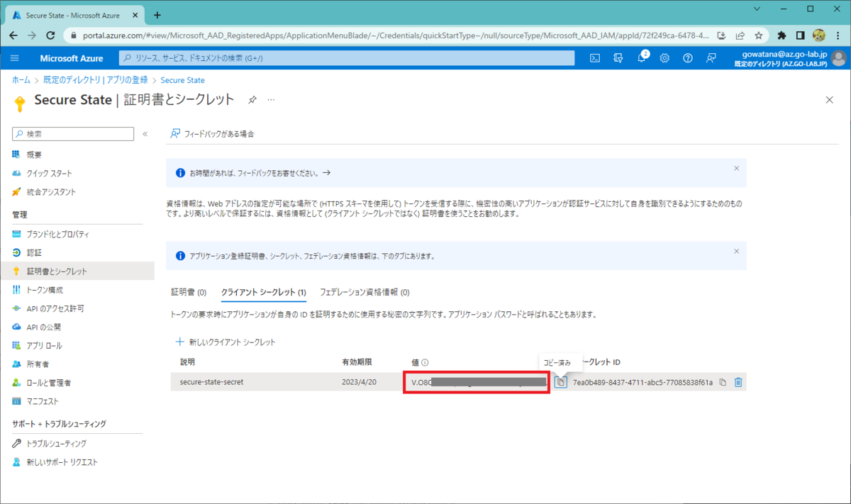Dismiss the application registration info banner
This screenshot has height=504, width=851.
(736, 251)
